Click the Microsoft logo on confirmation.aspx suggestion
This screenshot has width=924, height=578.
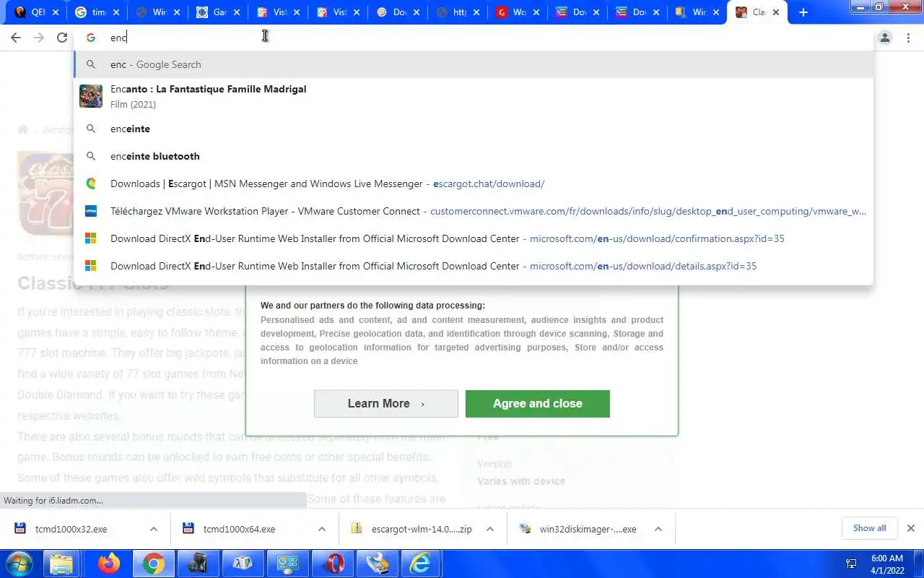point(91,238)
